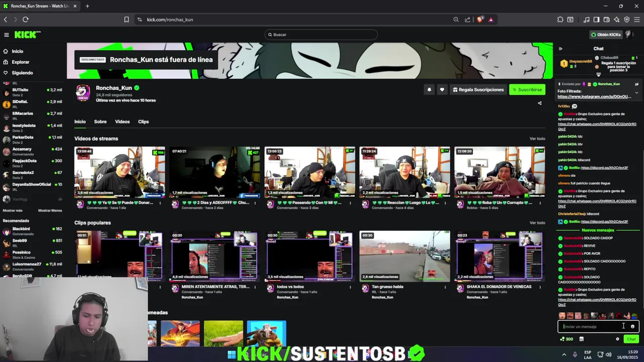This screenshot has height=362, width=644.
Task: Open the Kick hamburger sidebar menu
Action: (x=7, y=35)
